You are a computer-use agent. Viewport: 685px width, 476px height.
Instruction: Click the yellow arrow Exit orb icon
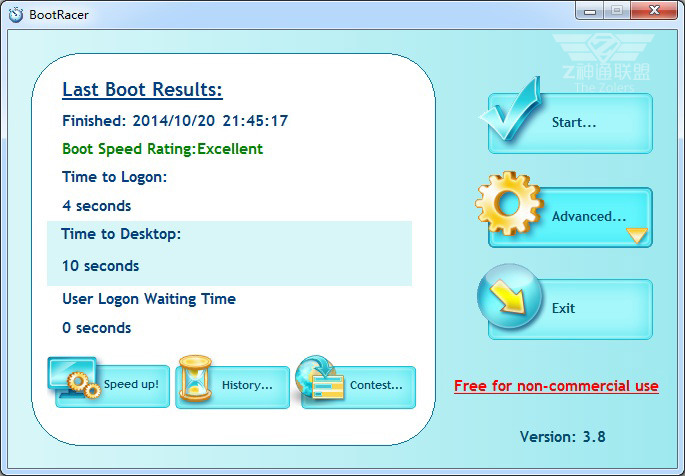509,296
